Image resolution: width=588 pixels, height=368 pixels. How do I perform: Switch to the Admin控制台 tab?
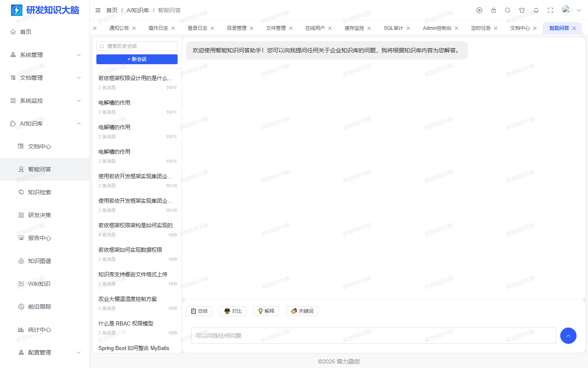click(437, 28)
